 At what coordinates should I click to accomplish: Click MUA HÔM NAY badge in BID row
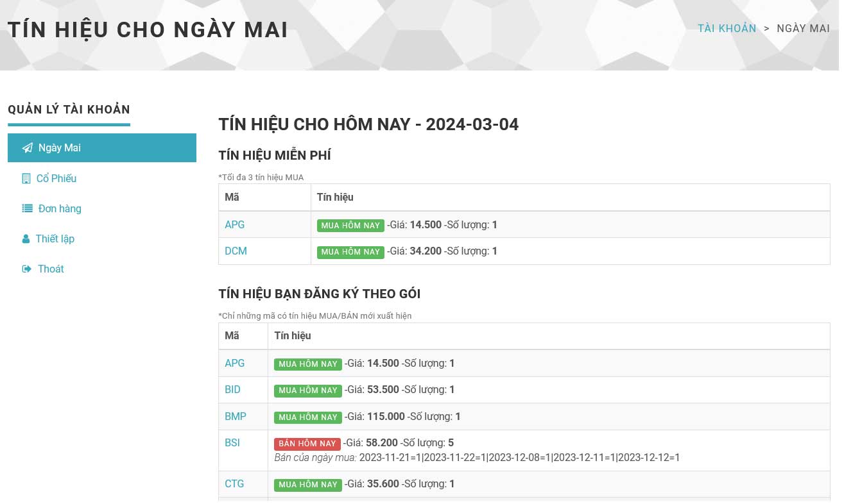(308, 390)
